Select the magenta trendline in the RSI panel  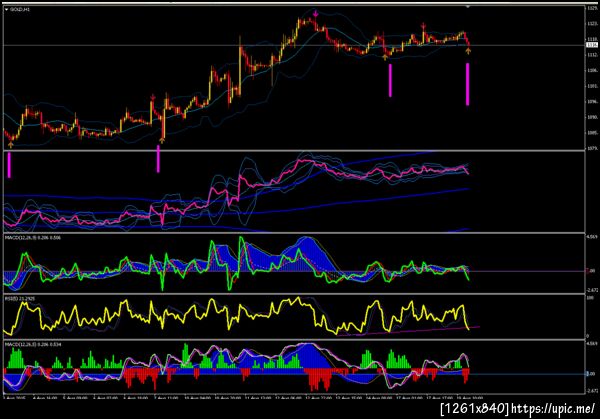(408, 331)
